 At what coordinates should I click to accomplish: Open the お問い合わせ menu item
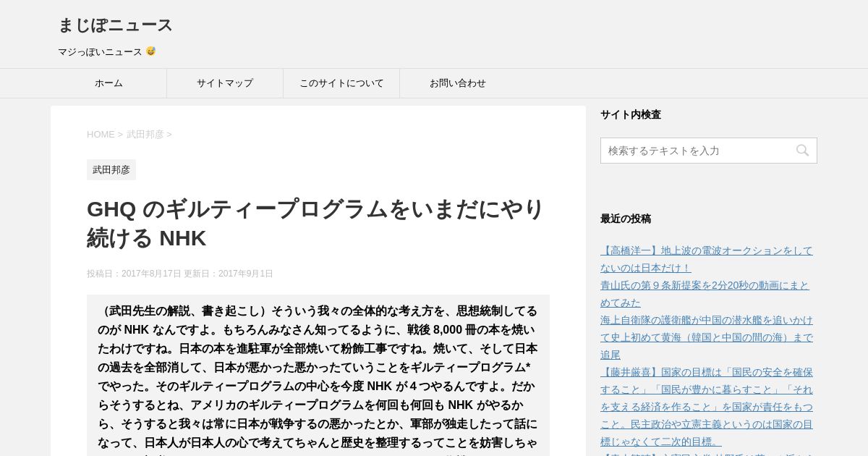(x=458, y=83)
